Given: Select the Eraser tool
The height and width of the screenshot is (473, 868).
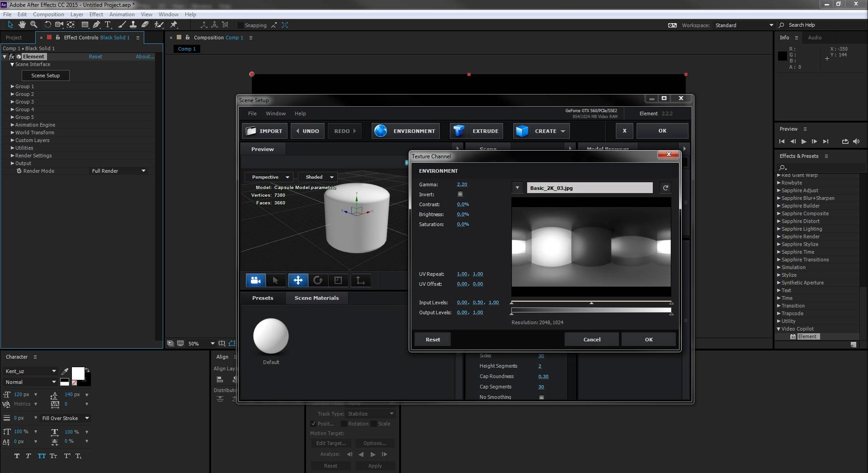Looking at the screenshot, I should [145, 24].
